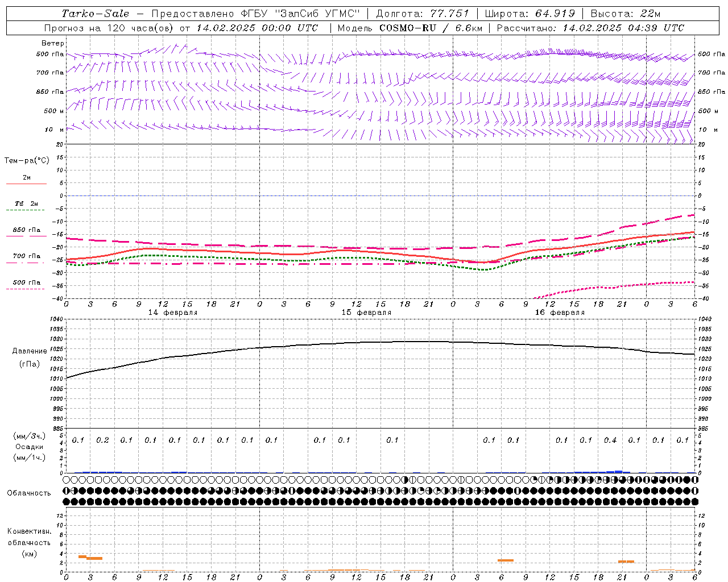This screenshot has height=582, width=728.
Task: Click the Осадки precipitation label
Action: click(x=30, y=447)
